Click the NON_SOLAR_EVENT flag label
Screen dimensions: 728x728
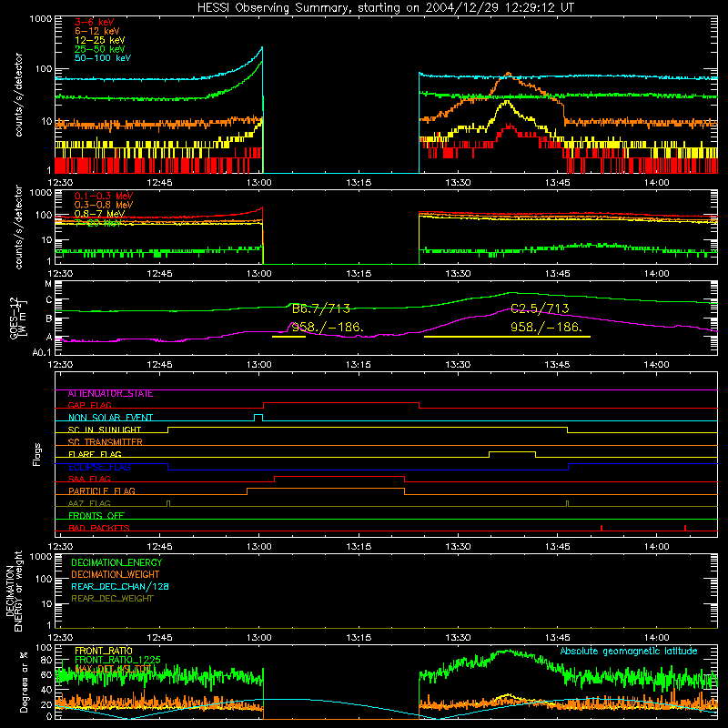[x=110, y=418]
